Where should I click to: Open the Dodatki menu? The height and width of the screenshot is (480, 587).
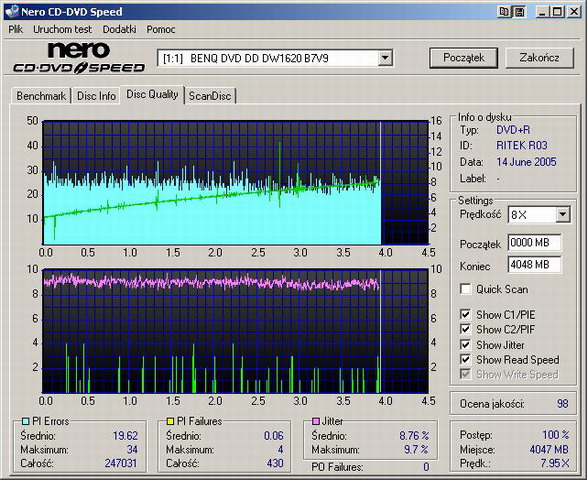tap(119, 29)
